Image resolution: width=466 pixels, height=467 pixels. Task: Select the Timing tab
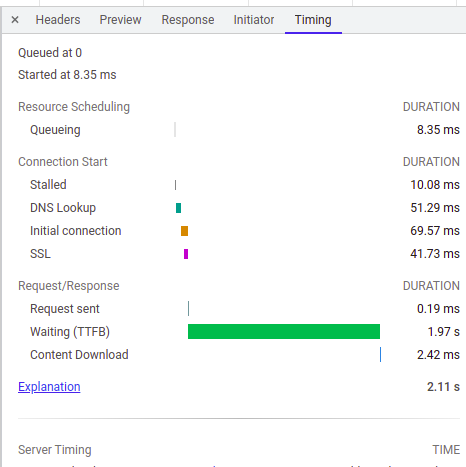click(313, 20)
